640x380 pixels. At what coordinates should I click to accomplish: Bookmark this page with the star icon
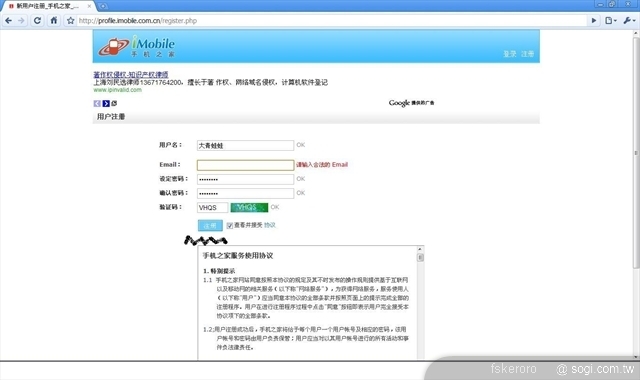(70, 20)
